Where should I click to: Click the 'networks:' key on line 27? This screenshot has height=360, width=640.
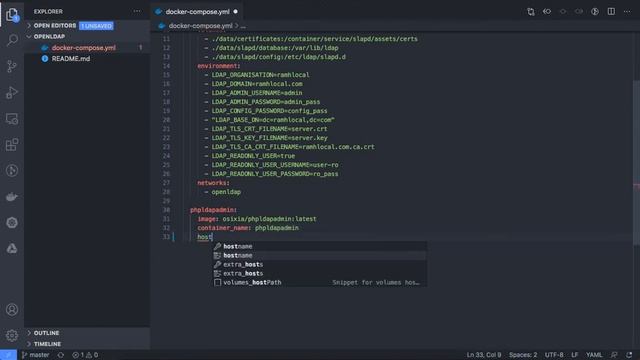pos(213,183)
